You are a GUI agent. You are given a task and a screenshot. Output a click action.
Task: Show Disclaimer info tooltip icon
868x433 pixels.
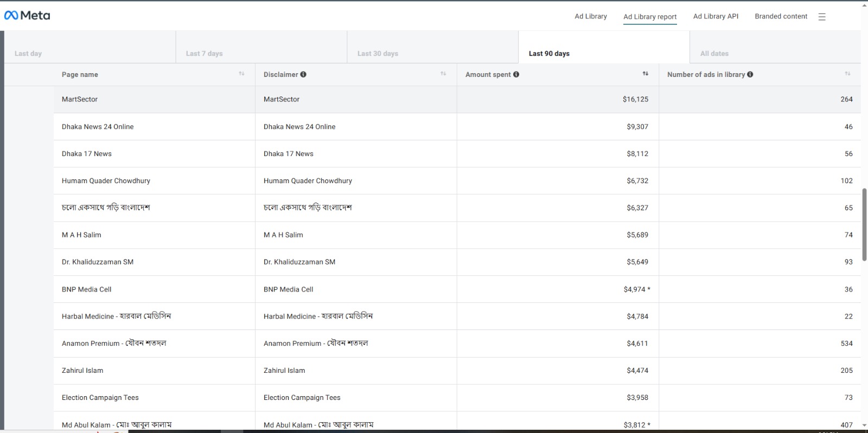pyautogui.click(x=303, y=74)
